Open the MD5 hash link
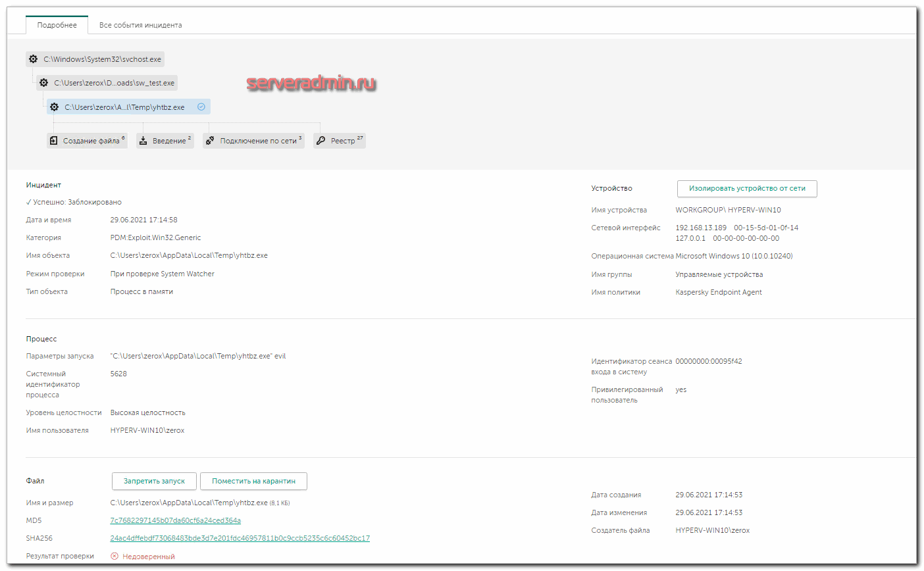 click(x=175, y=520)
